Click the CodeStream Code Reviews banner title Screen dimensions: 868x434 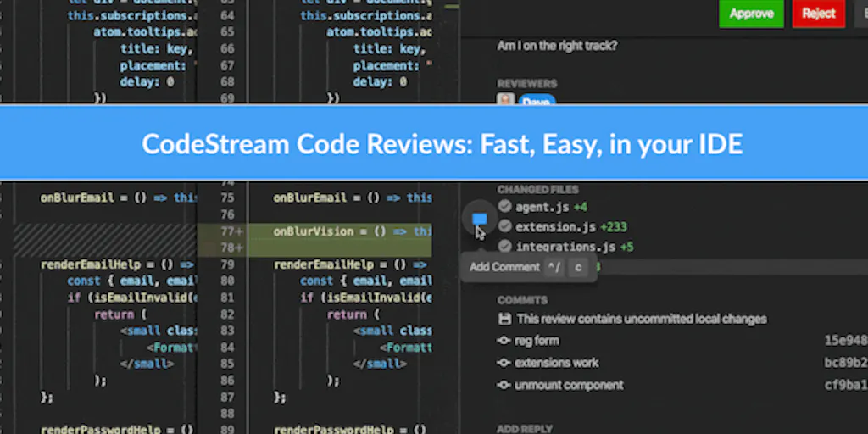(442, 144)
